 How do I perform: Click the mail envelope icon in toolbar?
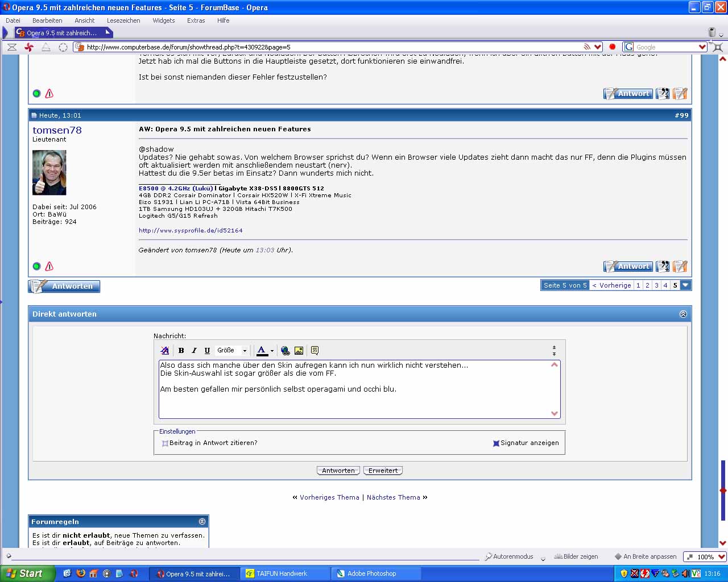pyautogui.click(x=11, y=47)
